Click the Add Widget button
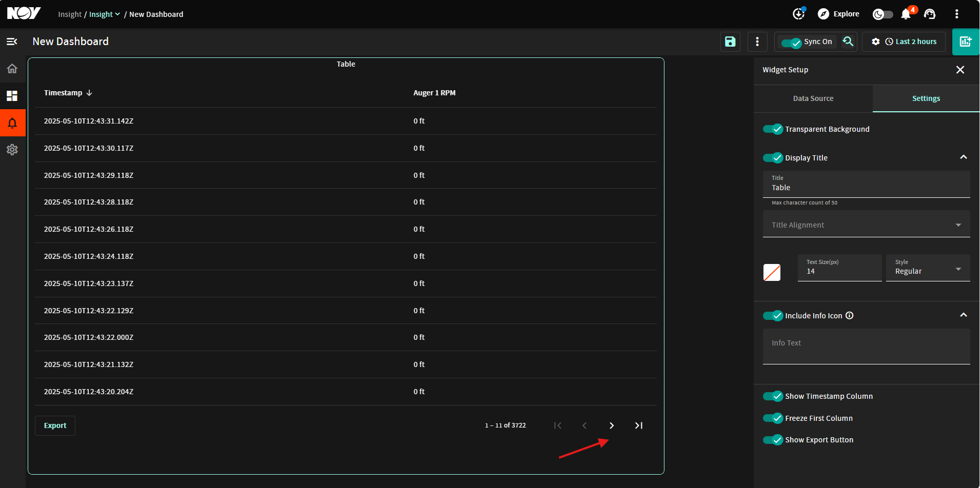The height and width of the screenshot is (488, 980). (966, 42)
